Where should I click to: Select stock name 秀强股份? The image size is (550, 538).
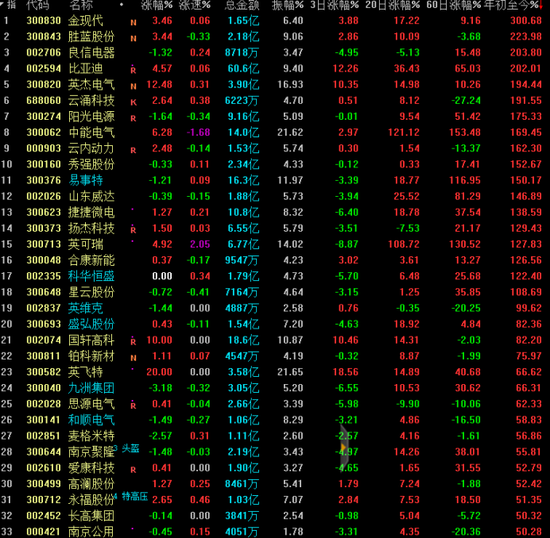coord(91,164)
